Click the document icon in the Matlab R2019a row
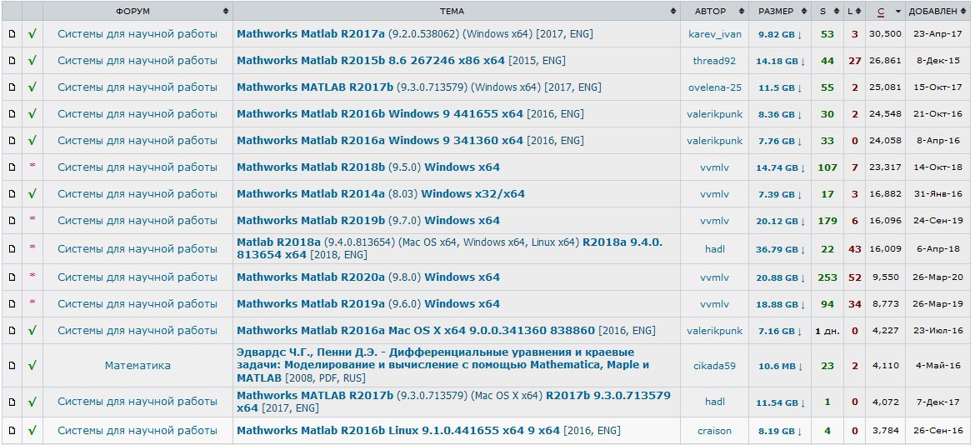This screenshot has width=980, height=445. 12,303
